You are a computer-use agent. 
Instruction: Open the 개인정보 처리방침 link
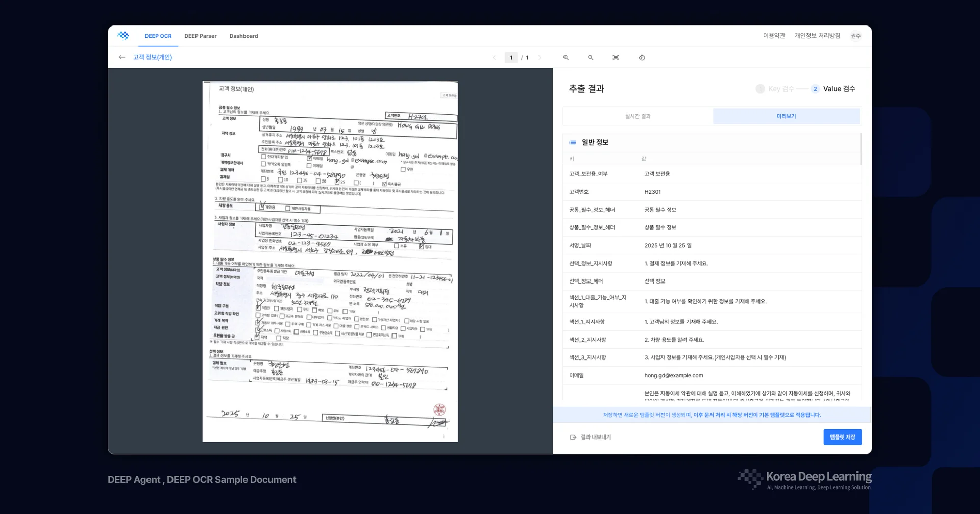coord(817,36)
